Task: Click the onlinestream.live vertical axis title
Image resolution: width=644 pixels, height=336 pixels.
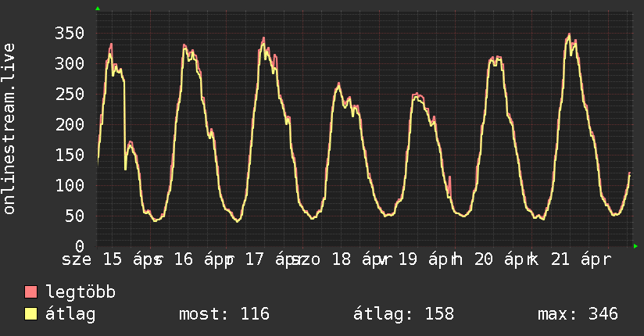Action: click(9, 129)
